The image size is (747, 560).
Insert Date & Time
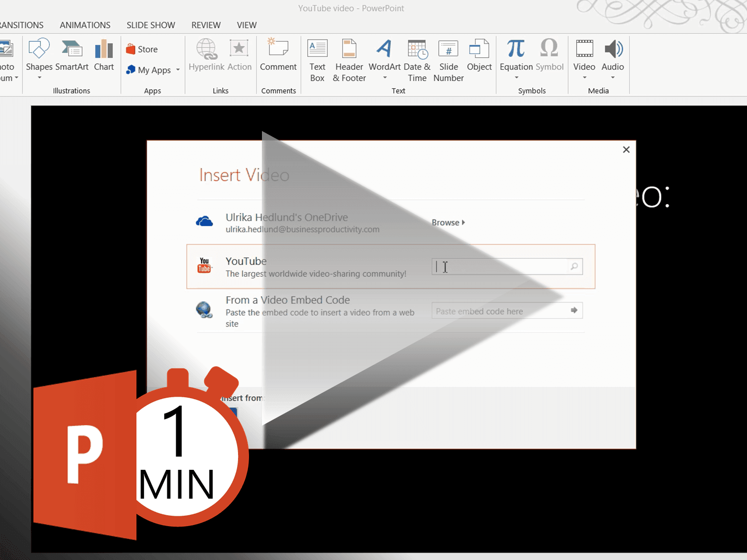[x=417, y=60]
